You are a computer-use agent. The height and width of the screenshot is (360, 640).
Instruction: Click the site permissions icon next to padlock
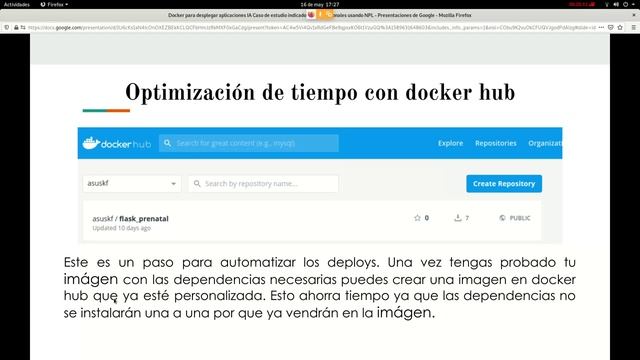click(x=23, y=27)
